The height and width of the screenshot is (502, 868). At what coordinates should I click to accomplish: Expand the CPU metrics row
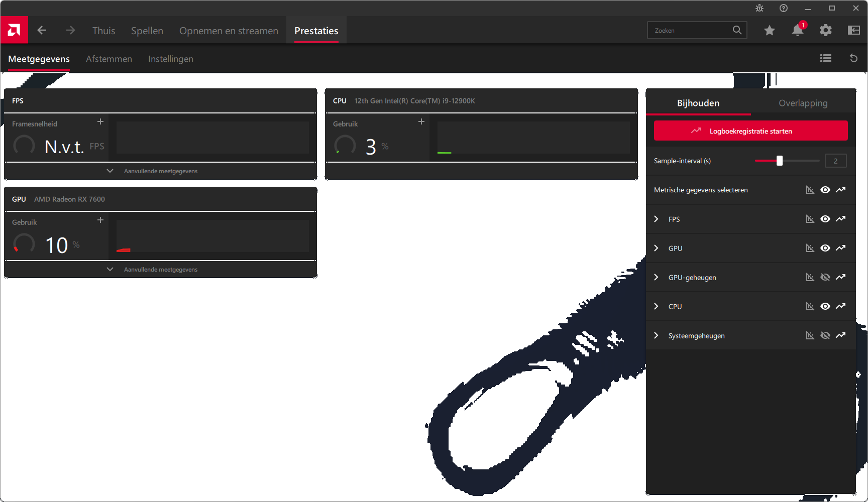click(656, 306)
